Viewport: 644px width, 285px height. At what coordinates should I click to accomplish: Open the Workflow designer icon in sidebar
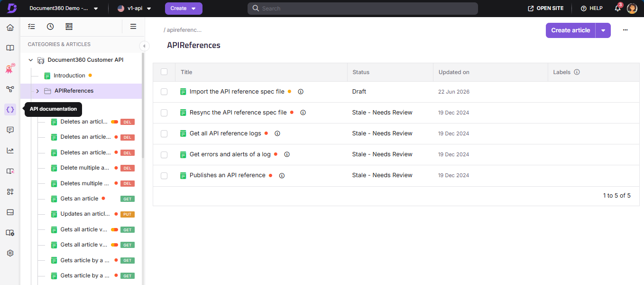click(x=10, y=89)
